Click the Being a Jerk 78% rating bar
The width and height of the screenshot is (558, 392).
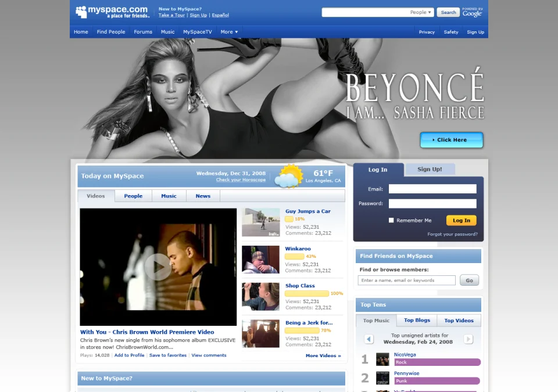(302, 330)
